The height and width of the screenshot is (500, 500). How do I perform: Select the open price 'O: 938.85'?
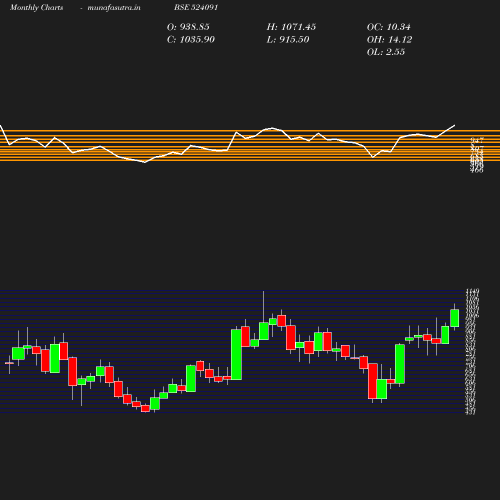point(188,27)
